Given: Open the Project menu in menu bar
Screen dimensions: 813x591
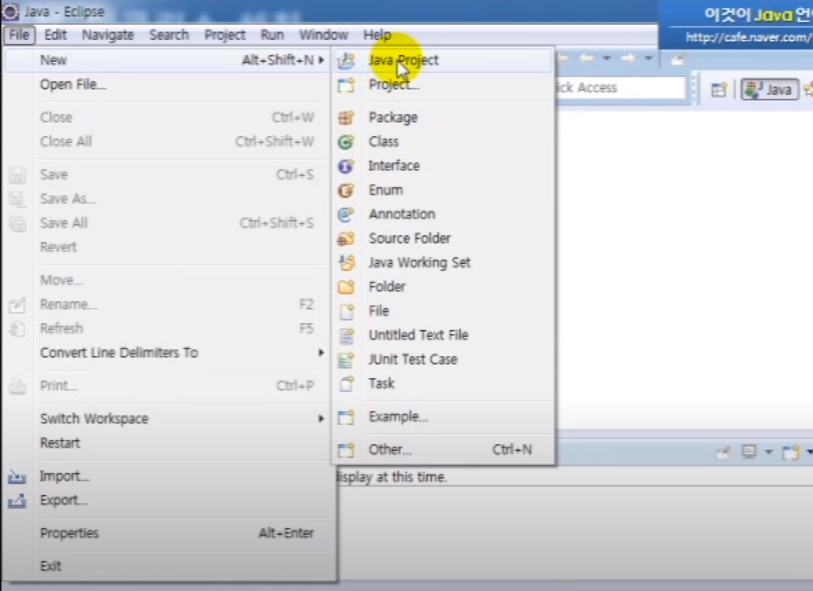Looking at the screenshot, I should click(x=225, y=35).
